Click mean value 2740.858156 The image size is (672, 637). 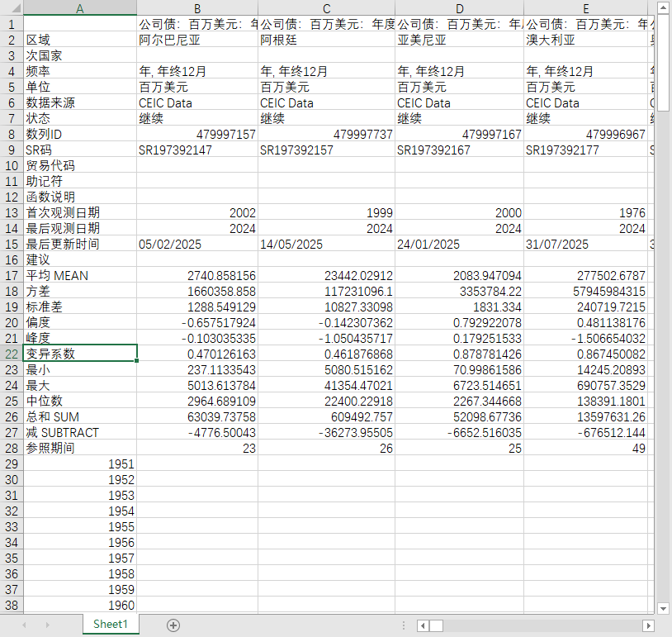197,275
